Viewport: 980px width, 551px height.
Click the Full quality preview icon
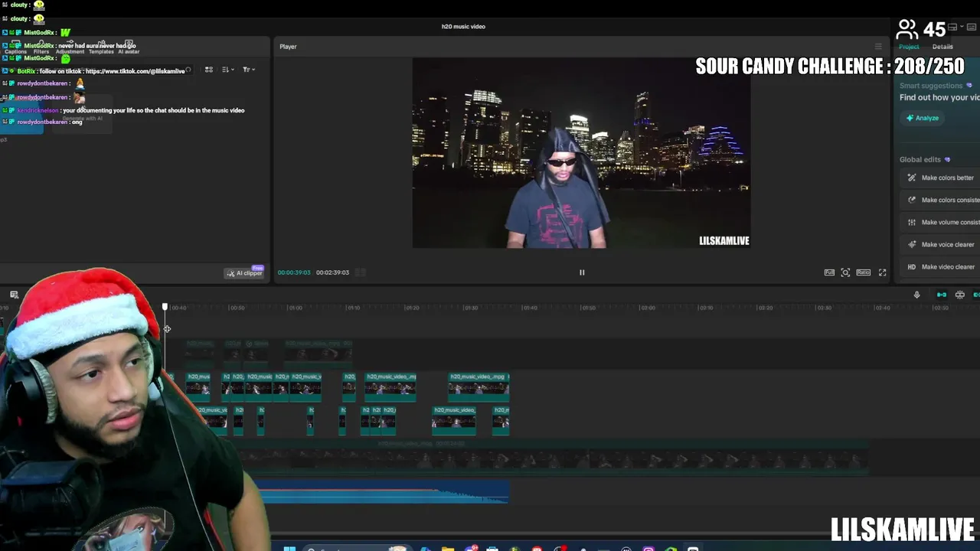pyautogui.click(x=829, y=272)
